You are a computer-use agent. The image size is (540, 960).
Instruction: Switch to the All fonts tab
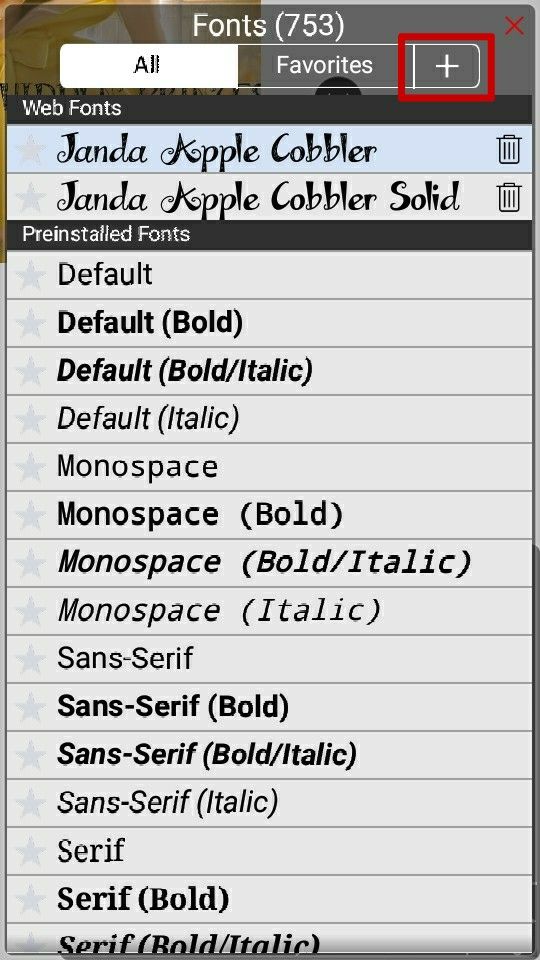[148, 66]
